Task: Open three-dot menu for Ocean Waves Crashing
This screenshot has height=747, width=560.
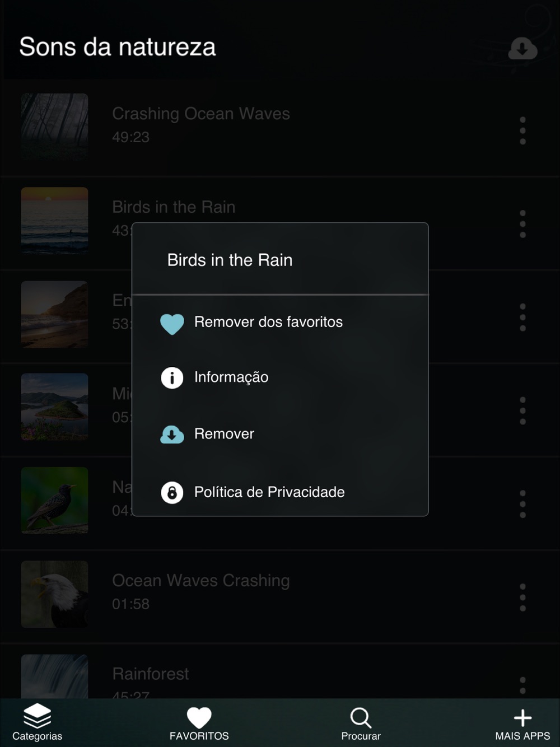Action: [x=522, y=597]
